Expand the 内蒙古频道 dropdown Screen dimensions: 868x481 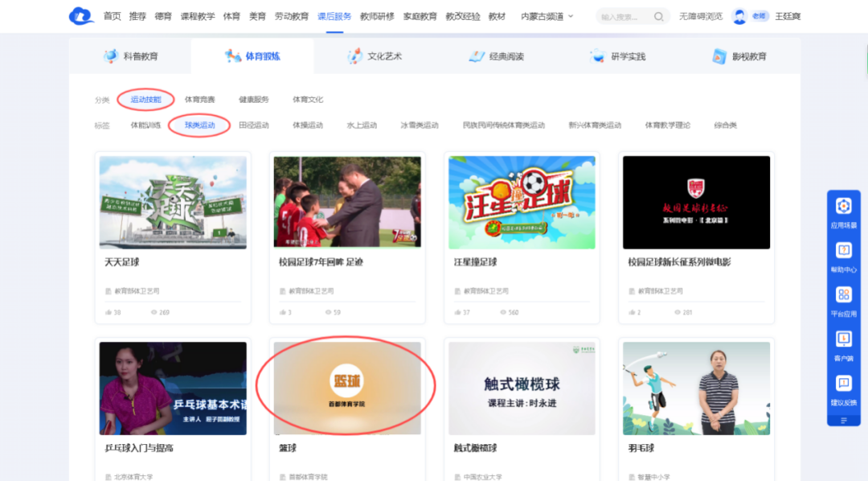click(547, 17)
